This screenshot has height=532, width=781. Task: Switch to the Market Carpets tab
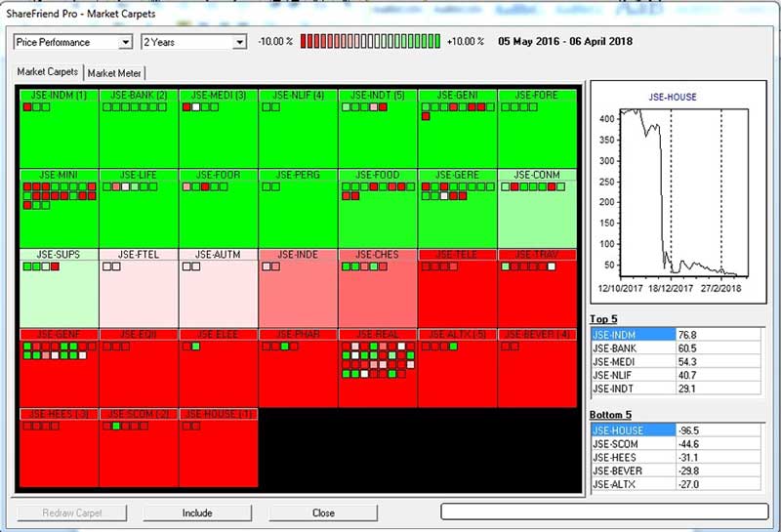pos(48,72)
